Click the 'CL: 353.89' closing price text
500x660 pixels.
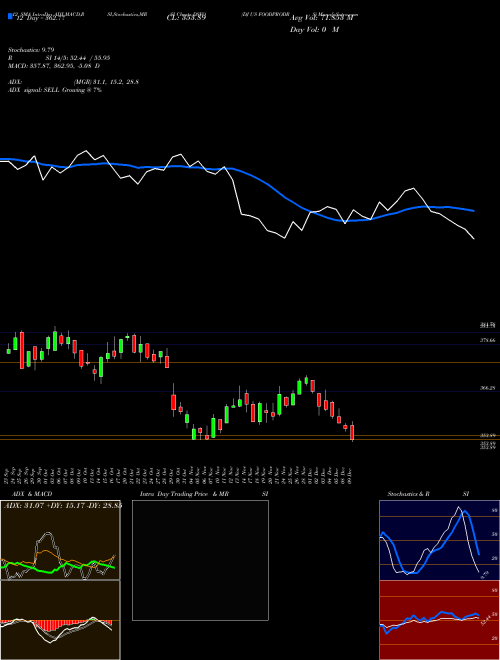pos(186,18)
